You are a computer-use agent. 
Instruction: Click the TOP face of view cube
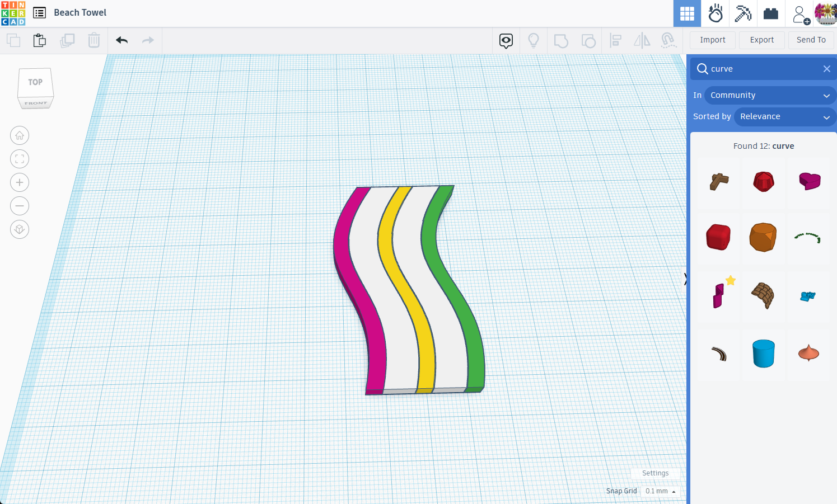(x=35, y=82)
